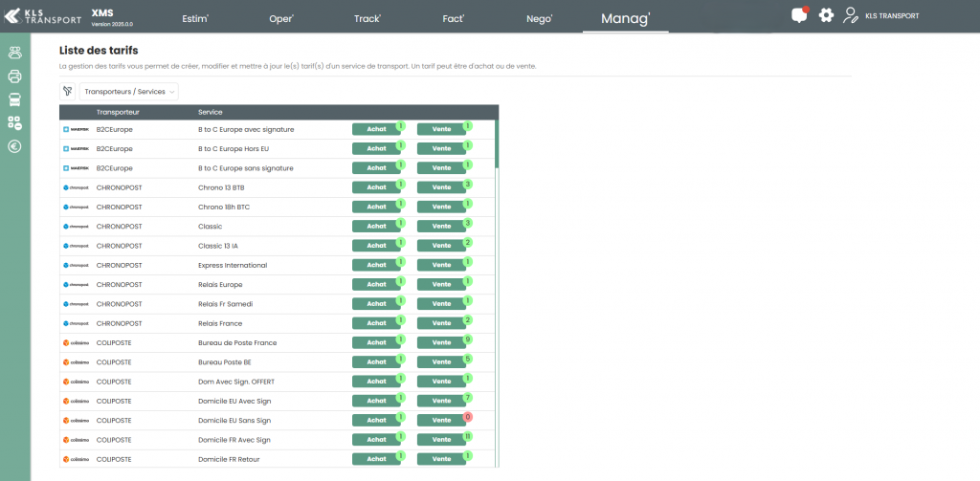This screenshot has width=980, height=481.
Task: Click the filter icon above the table
Action: tap(68, 92)
